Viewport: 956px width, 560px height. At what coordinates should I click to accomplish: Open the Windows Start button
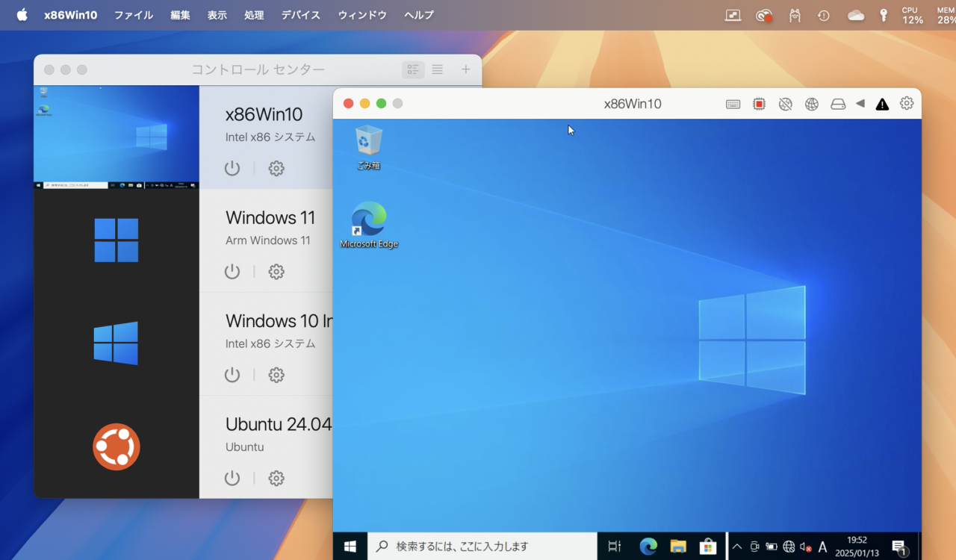tap(350, 547)
